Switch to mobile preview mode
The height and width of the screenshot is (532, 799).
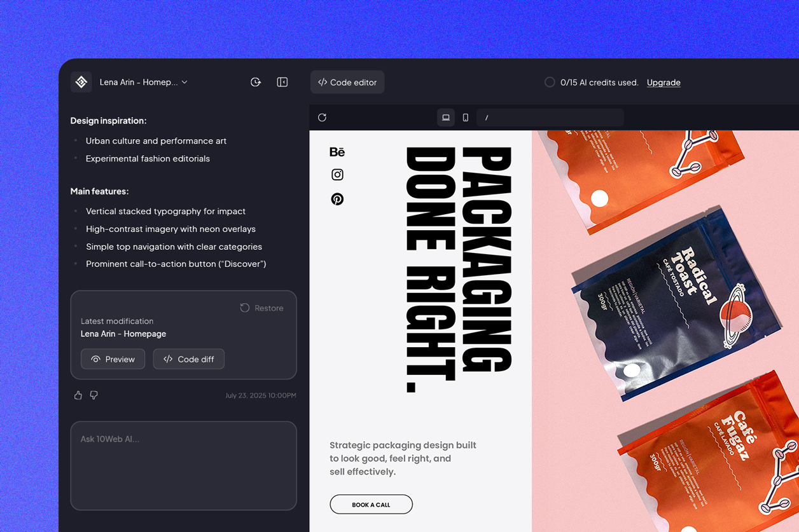[x=466, y=118]
